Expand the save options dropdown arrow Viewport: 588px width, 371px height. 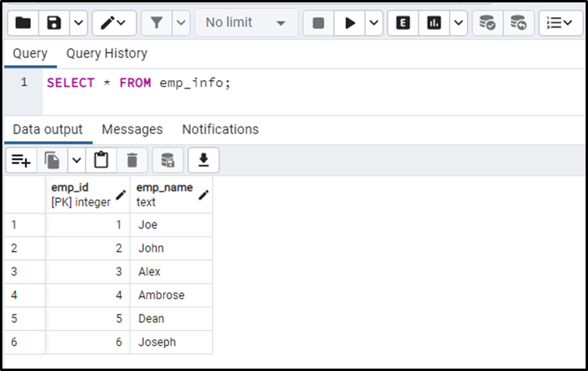tap(78, 23)
